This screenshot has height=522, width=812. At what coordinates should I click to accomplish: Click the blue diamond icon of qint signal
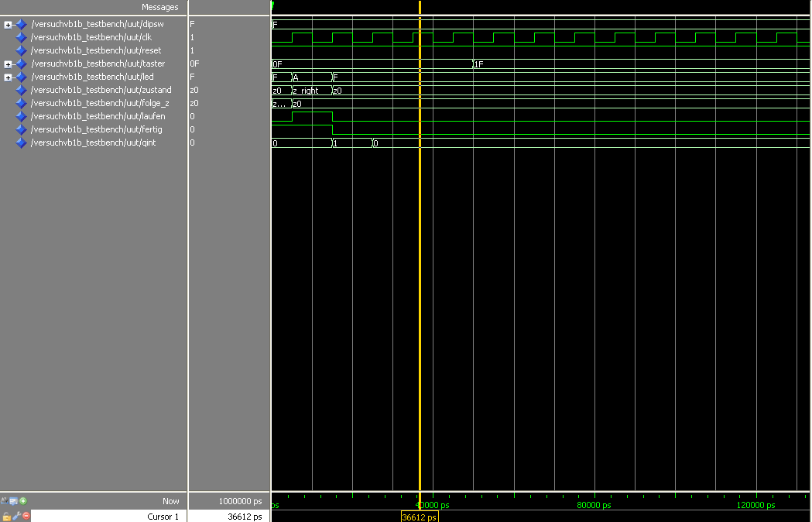[21, 143]
